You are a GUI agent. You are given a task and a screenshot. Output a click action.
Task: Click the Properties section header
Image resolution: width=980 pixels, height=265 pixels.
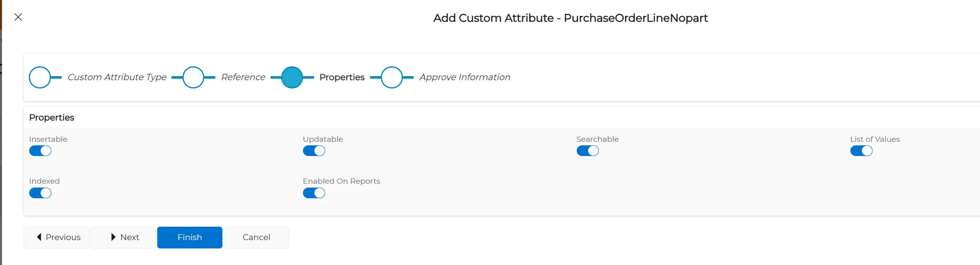coord(52,118)
